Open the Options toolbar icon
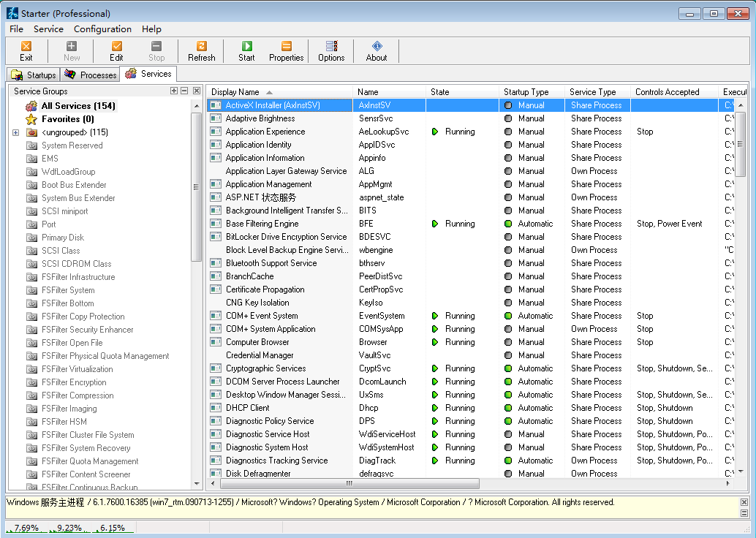756x538 pixels. (331, 50)
